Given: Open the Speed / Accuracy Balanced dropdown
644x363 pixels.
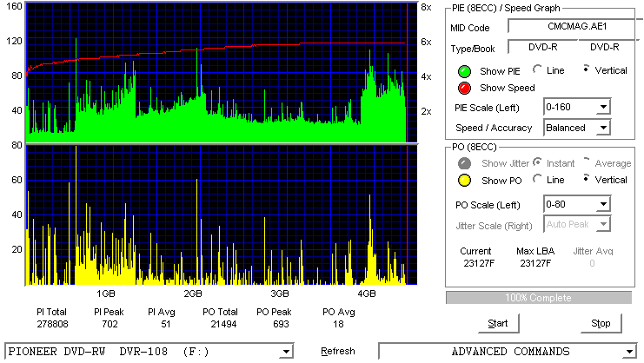Looking at the screenshot, I should coord(603,128).
